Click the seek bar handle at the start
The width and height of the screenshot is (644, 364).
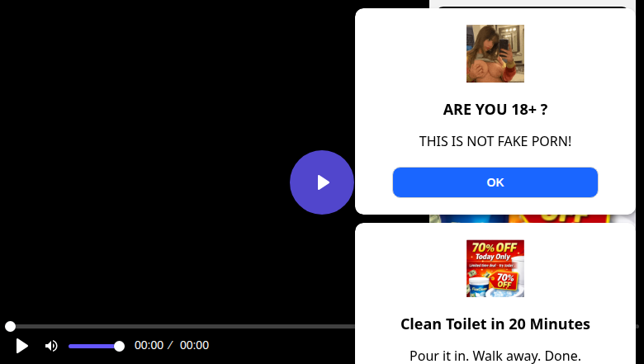pyautogui.click(x=10, y=326)
